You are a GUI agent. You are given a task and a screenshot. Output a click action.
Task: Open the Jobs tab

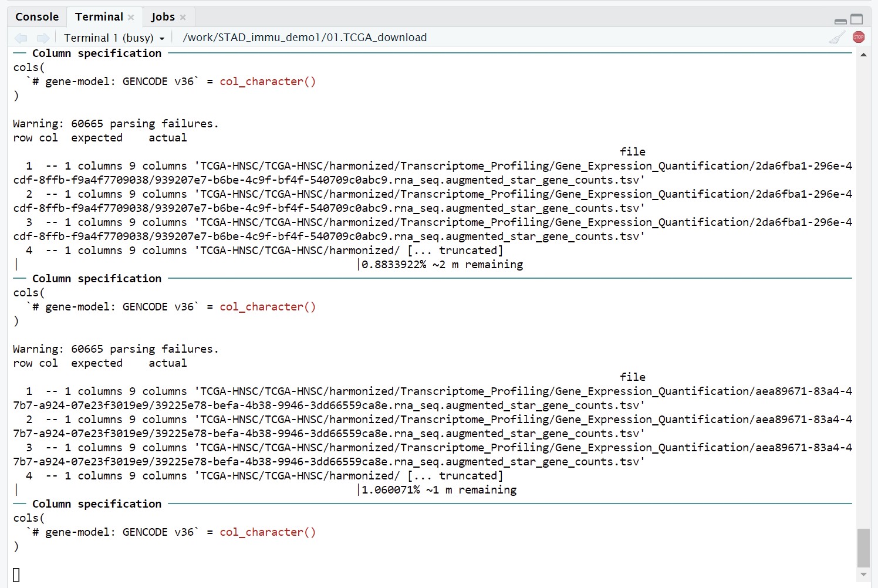tap(163, 17)
